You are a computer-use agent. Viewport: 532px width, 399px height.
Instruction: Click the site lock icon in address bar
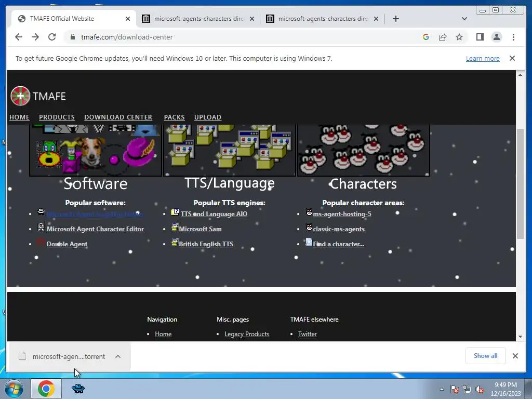tap(72, 37)
